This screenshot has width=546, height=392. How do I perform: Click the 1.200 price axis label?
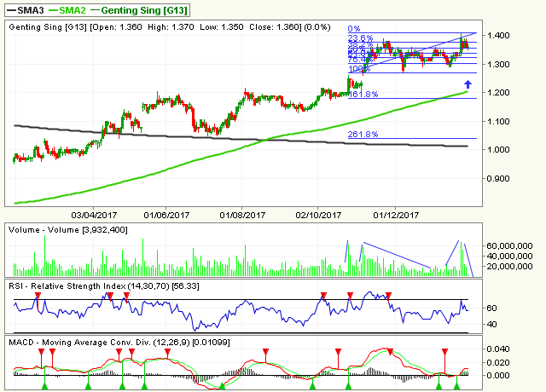tap(498, 93)
